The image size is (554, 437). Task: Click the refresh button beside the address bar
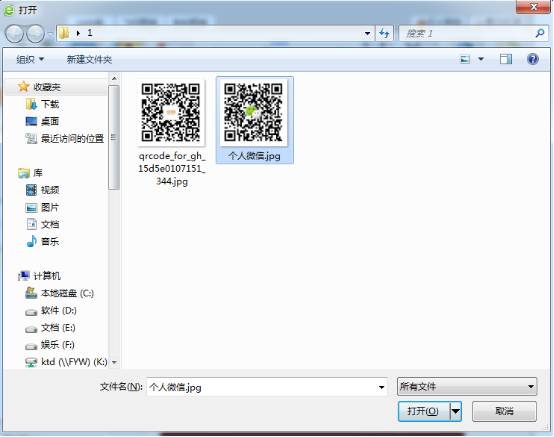tap(384, 34)
